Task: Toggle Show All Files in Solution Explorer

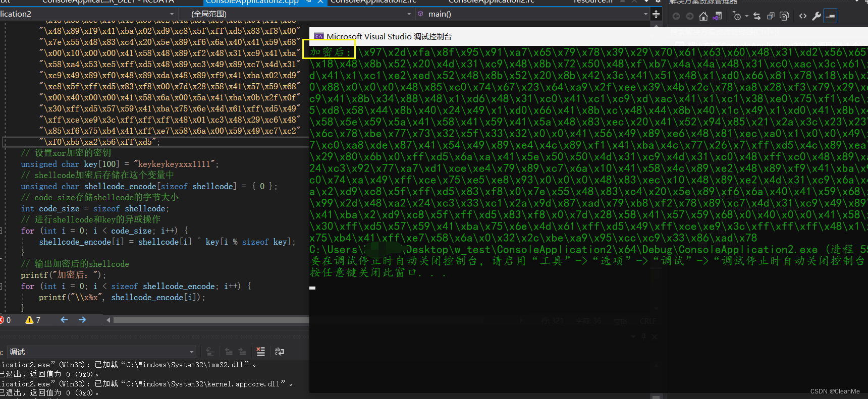Action: point(784,17)
